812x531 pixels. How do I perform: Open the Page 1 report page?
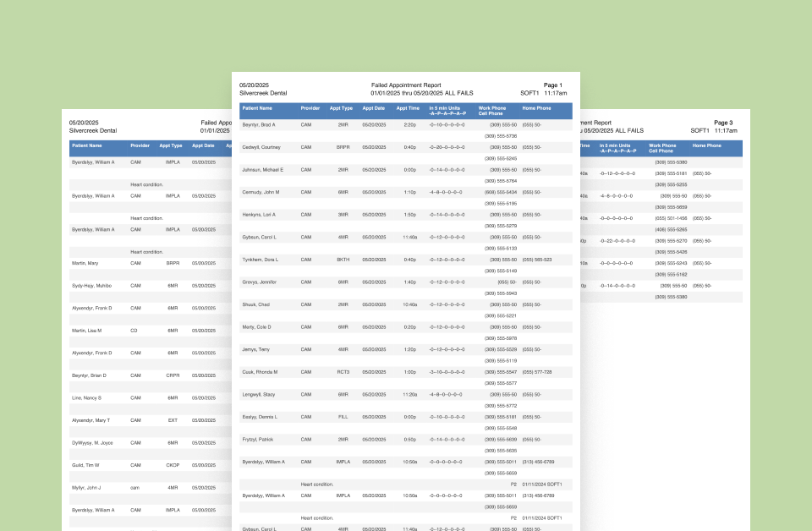pos(552,85)
